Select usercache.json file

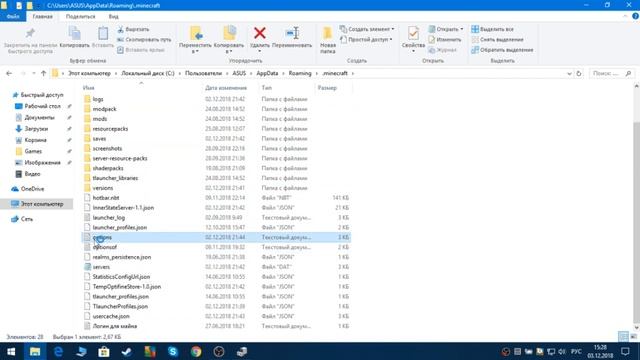(x=111, y=316)
